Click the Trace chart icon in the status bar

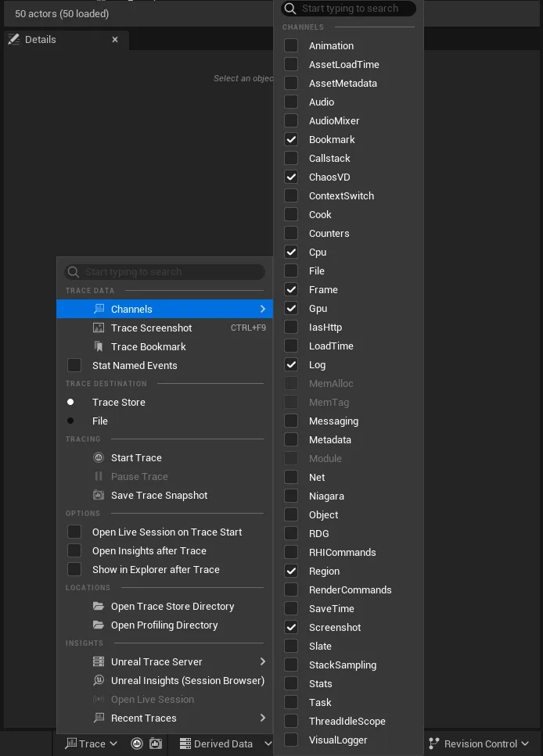click(71, 743)
